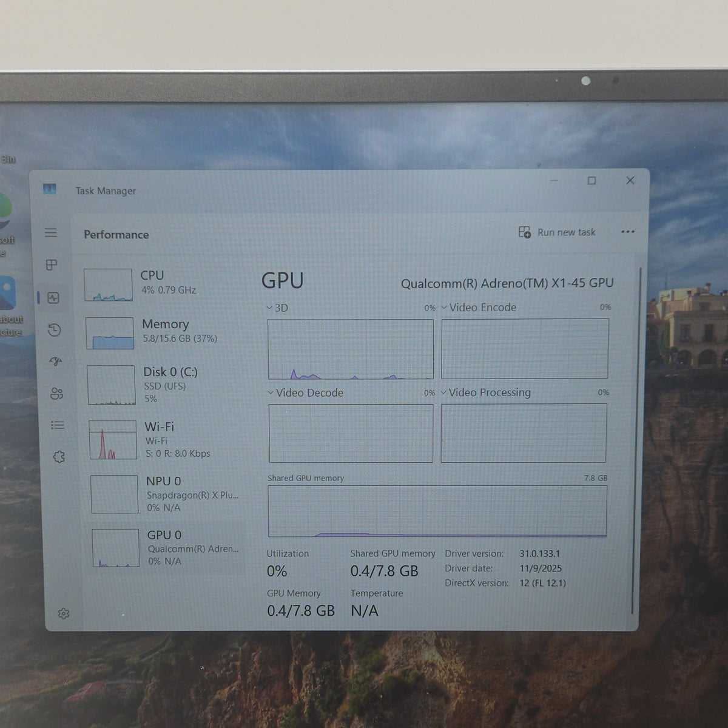Click Run new task button
The height and width of the screenshot is (728, 728).
[x=557, y=232]
